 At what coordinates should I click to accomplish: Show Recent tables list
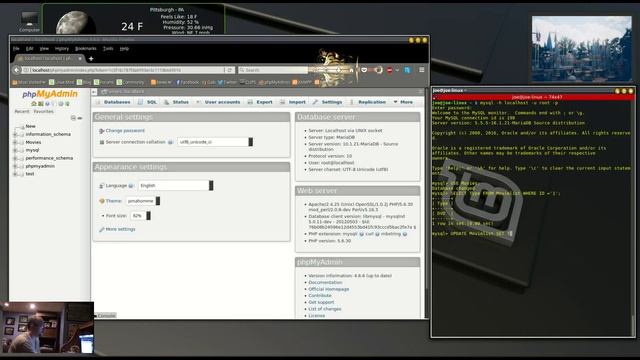22,111
